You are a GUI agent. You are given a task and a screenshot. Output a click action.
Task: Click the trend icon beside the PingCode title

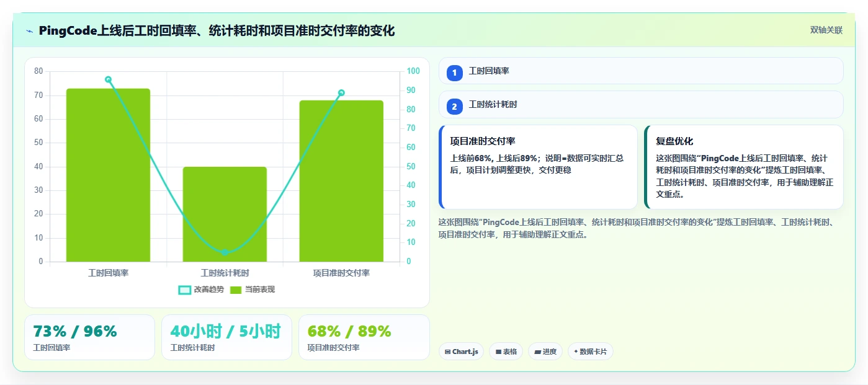pyautogui.click(x=29, y=31)
